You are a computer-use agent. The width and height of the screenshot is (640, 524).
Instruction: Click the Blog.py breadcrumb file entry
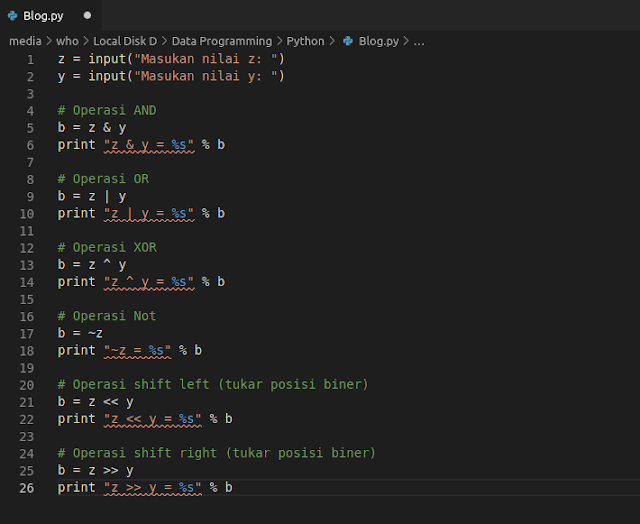(378, 41)
